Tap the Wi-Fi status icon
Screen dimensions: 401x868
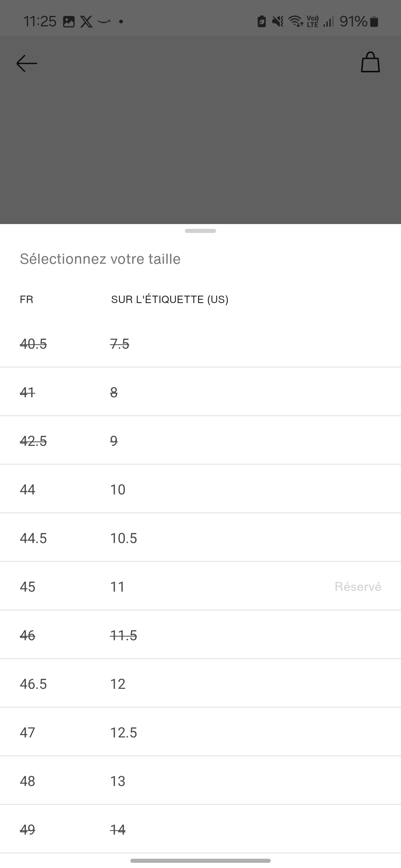click(296, 22)
